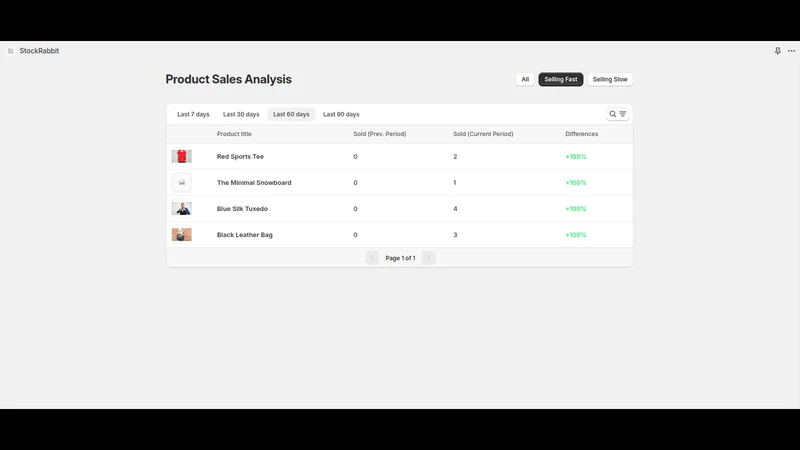Screen dimensions: 800x450
Task: Click the StockRabbit app icon
Action: coord(11,51)
